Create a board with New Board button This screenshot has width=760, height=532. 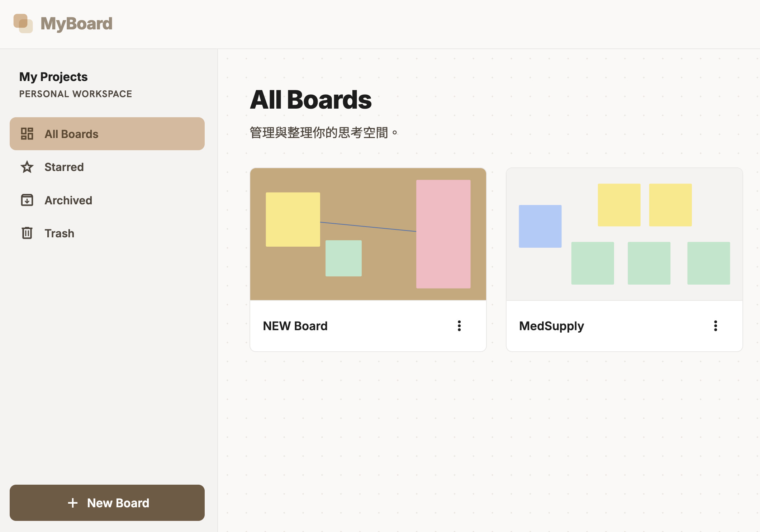pyautogui.click(x=107, y=503)
